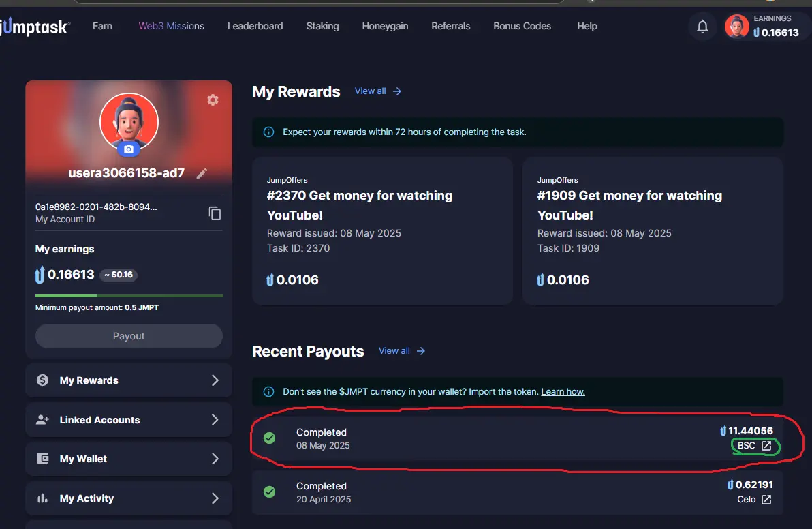Open Celo payout external link icon
This screenshot has width=812, height=529.
(x=766, y=500)
